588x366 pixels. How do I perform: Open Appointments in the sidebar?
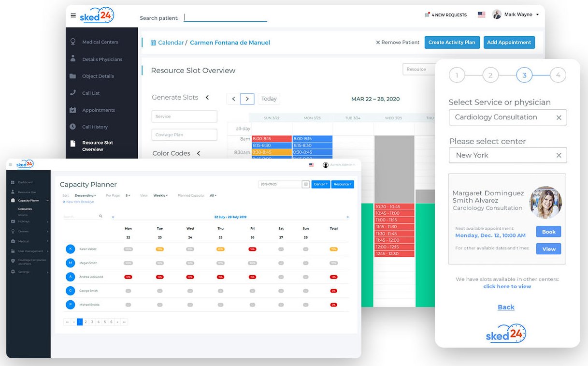pos(98,110)
